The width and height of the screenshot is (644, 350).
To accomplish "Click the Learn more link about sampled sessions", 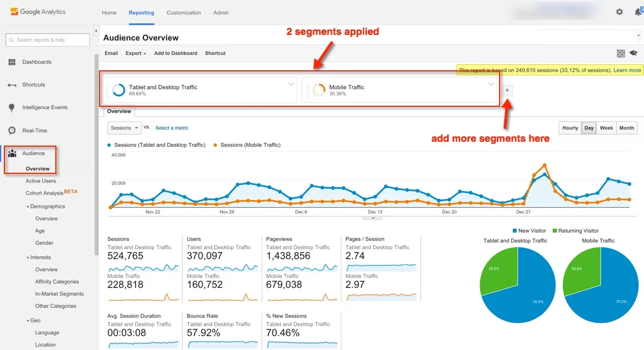I will tap(627, 70).
